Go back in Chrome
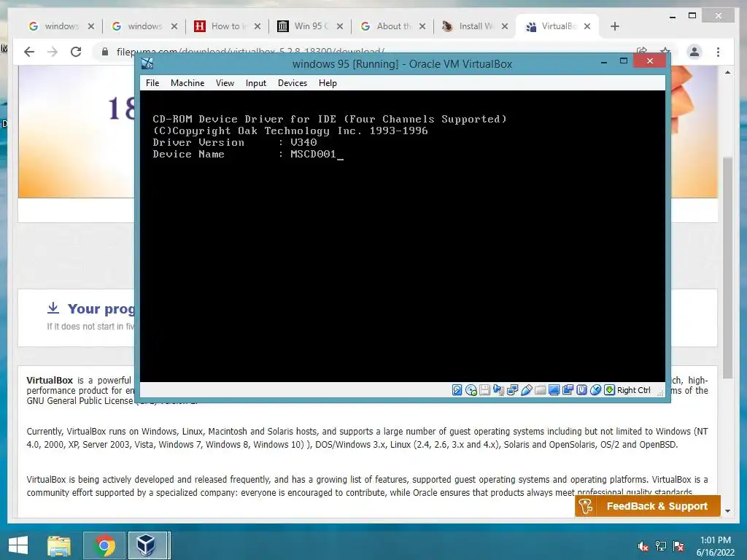This screenshot has width=747, height=560. pyautogui.click(x=29, y=52)
